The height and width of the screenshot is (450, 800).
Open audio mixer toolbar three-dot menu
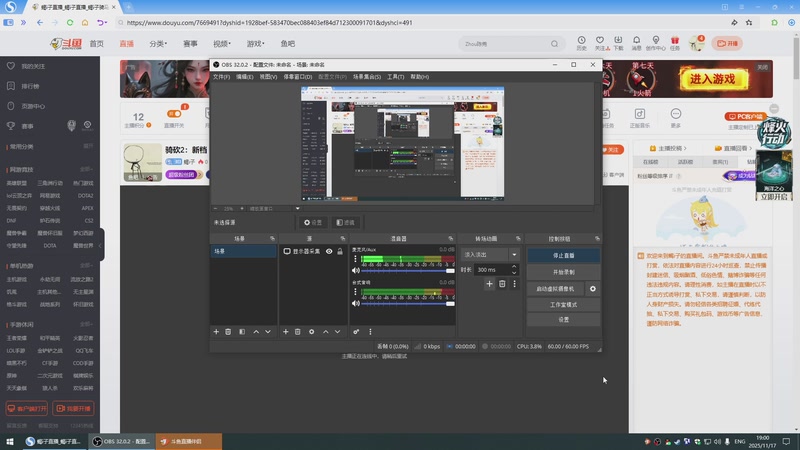pos(370,332)
